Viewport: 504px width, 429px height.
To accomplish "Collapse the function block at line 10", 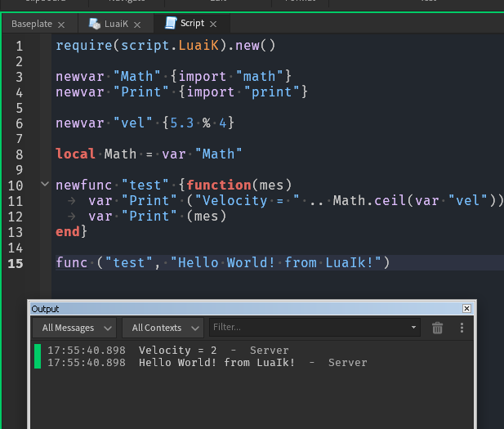I will coord(45,185).
